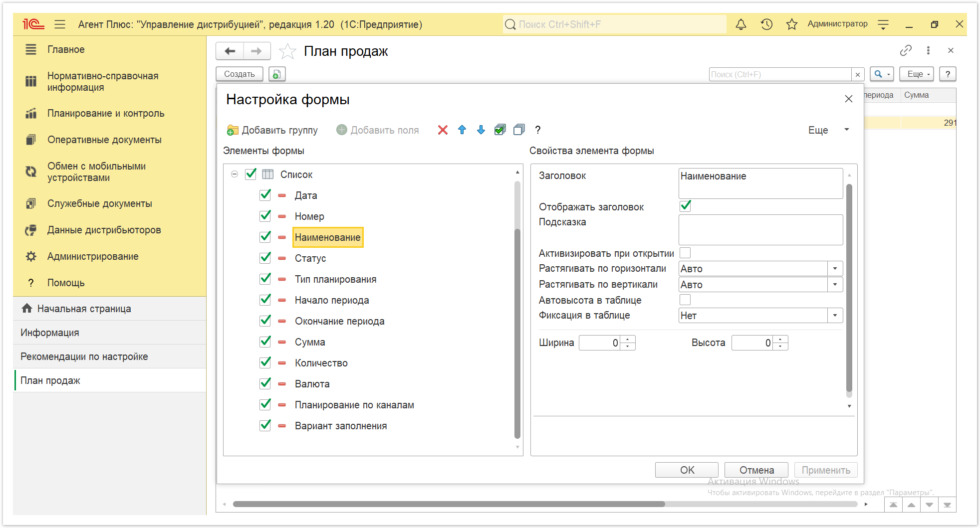Open Помощь section in sidebar

[66, 283]
